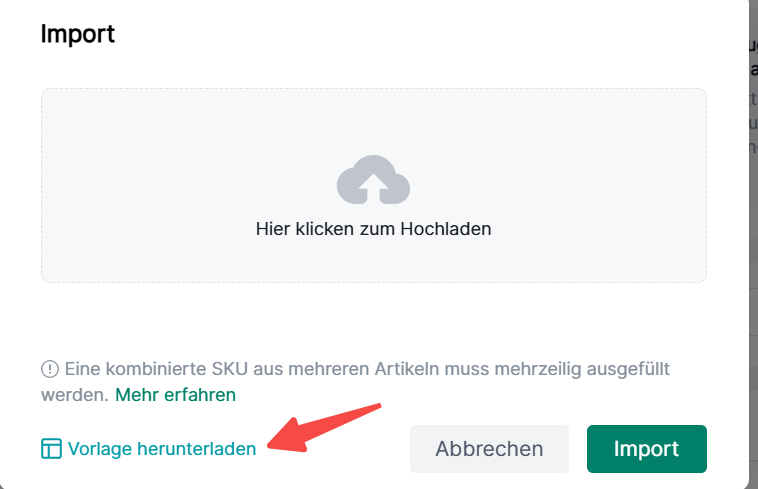Viewport: 758px width, 489px height.
Task: Confirm with the green Import button
Action: pyautogui.click(x=646, y=449)
